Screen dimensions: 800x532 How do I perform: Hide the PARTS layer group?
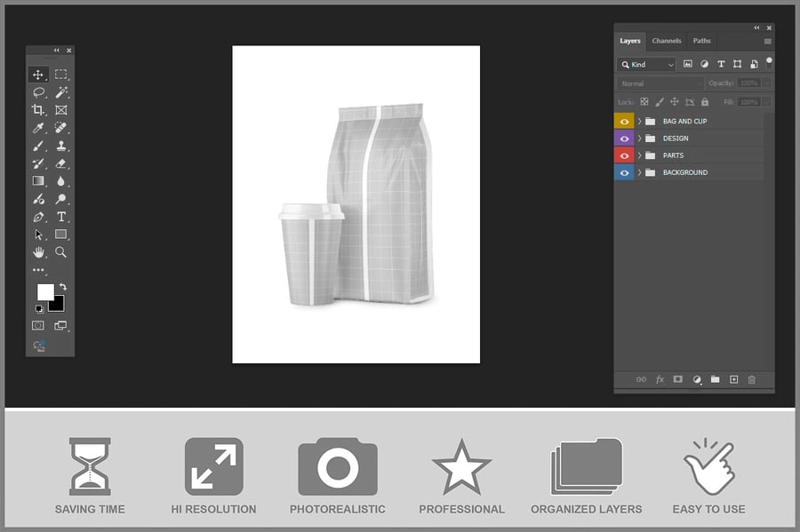(x=624, y=155)
